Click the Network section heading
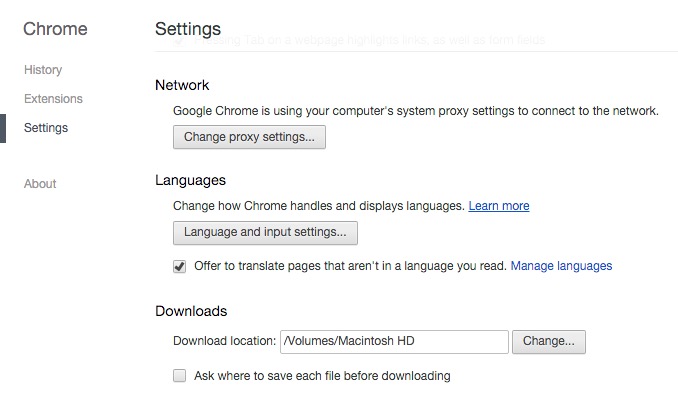Viewport: 678px width, 404px height. pos(182,85)
